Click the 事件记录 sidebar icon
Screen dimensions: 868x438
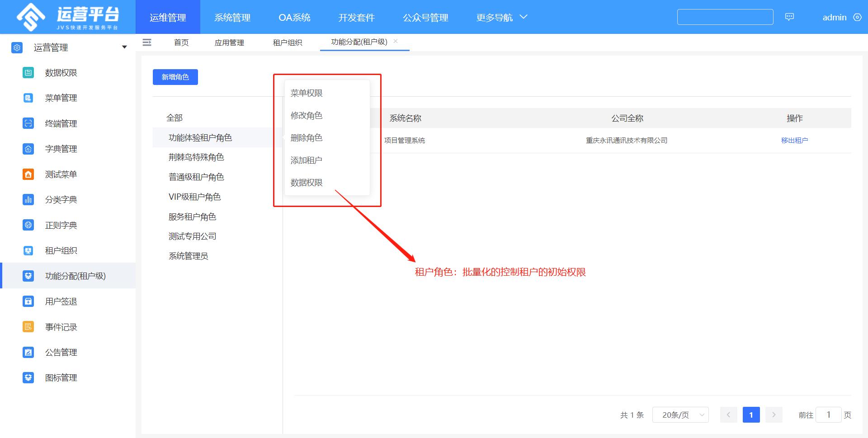pos(28,327)
